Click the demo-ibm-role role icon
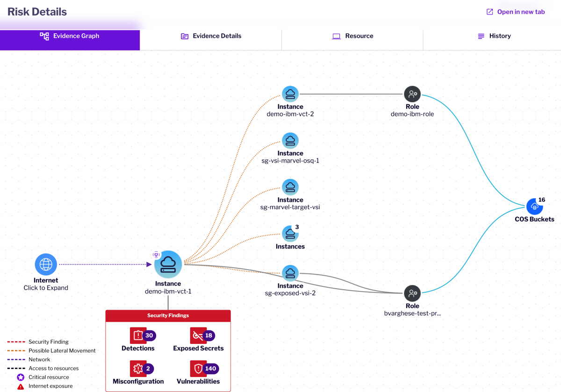 pos(412,94)
